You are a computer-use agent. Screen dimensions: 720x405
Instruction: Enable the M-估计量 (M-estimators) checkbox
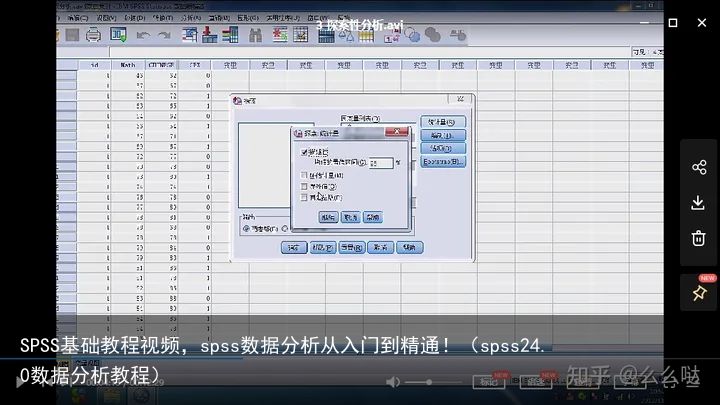tap(304, 175)
